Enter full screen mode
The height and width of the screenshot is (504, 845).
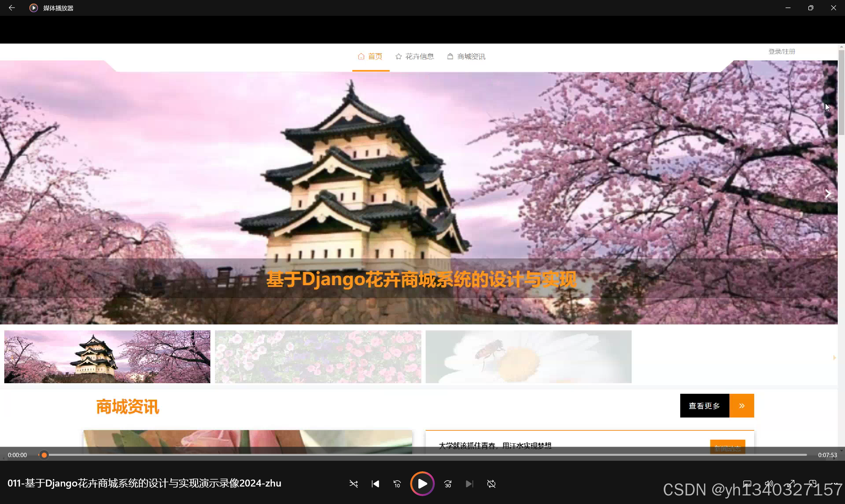pos(791,484)
